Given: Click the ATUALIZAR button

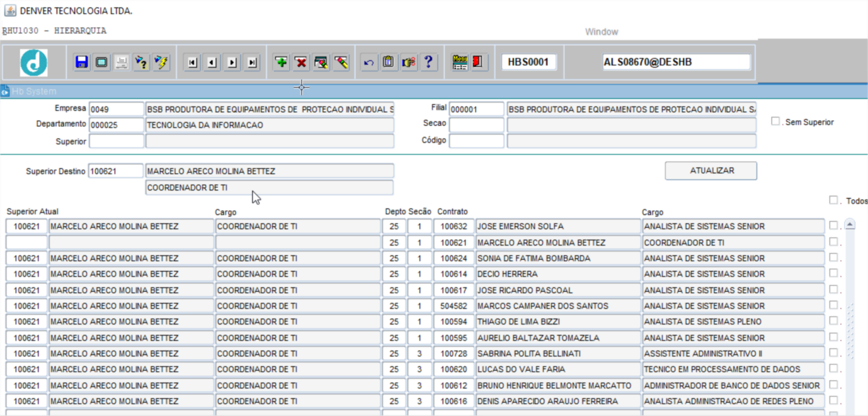Looking at the screenshot, I should (711, 170).
